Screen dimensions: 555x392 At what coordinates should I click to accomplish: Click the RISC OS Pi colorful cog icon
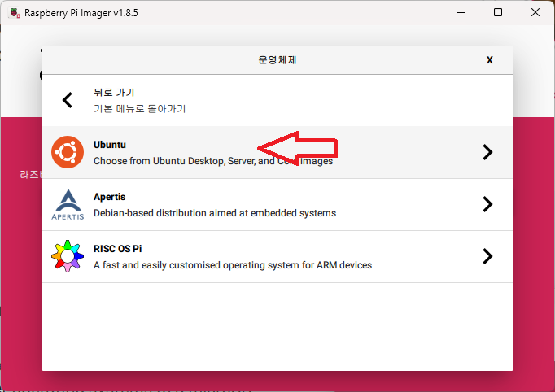pos(68,256)
